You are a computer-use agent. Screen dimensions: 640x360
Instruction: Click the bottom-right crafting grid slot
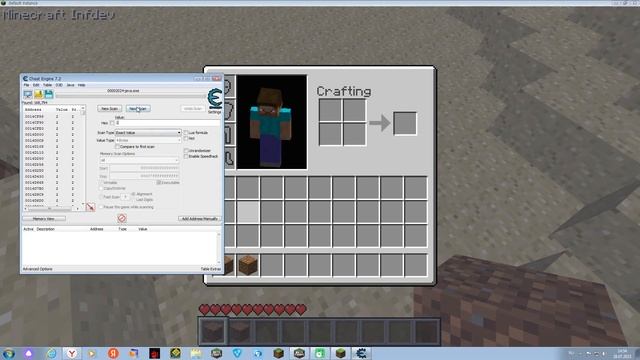pyautogui.click(x=354, y=134)
